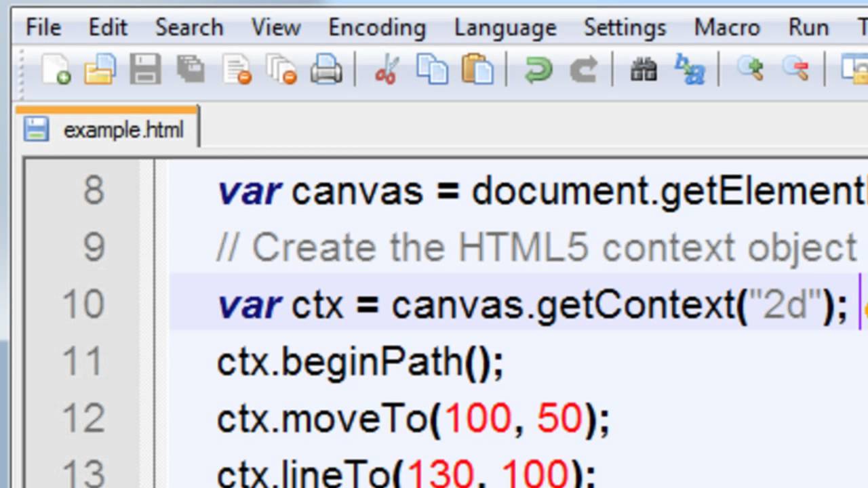Open the Replace icon
This screenshot has height=488, width=868.
point(689,69)
